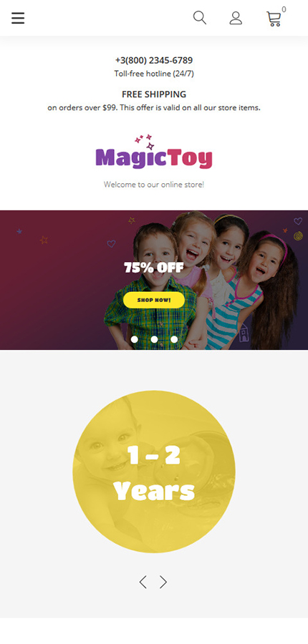
Task: Click the Toll-free hotline (24/7) text
Action: point(154,74)
